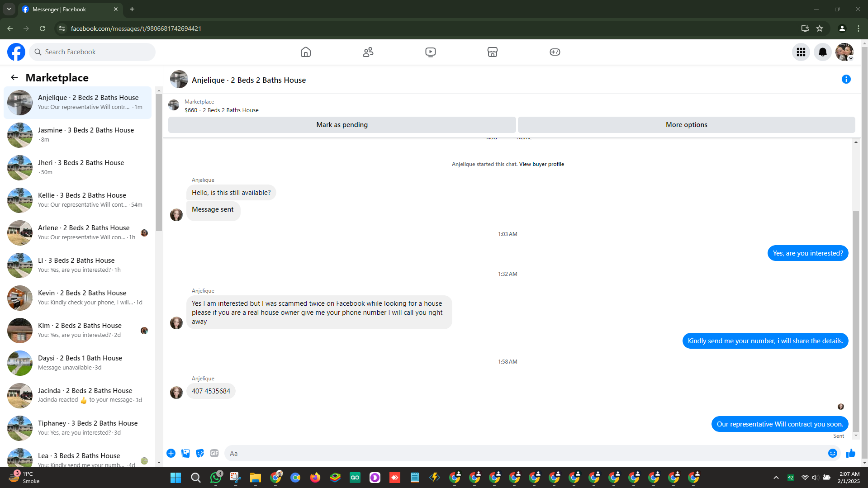Open Li 3 Beds 2 Baths chat
868x488 pixels.
point(78,265)
